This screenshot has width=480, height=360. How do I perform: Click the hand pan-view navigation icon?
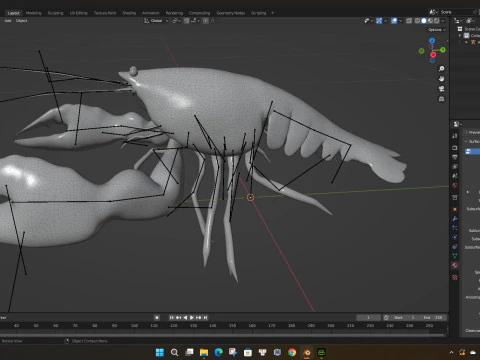click(x=441, y=79)
